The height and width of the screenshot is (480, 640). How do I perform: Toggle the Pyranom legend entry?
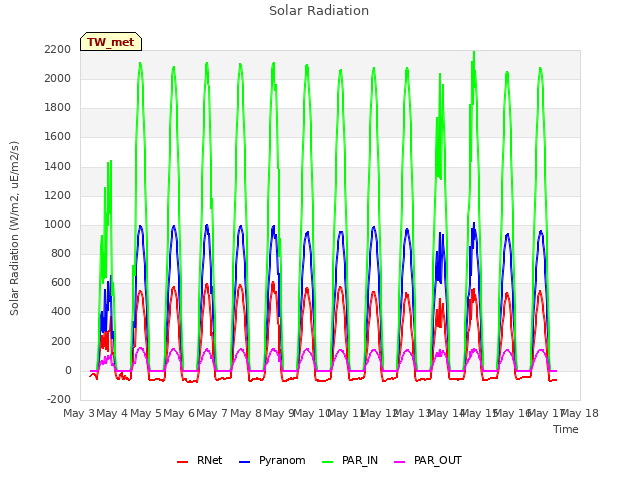coord(272,460)
